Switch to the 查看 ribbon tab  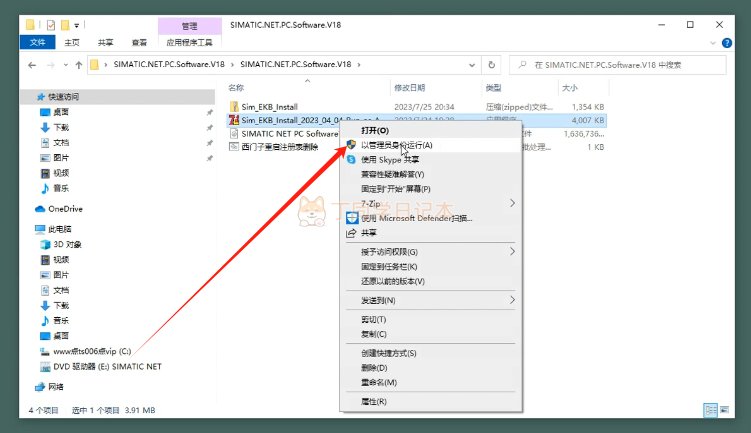pyautogui.click(x=139, y=43)
